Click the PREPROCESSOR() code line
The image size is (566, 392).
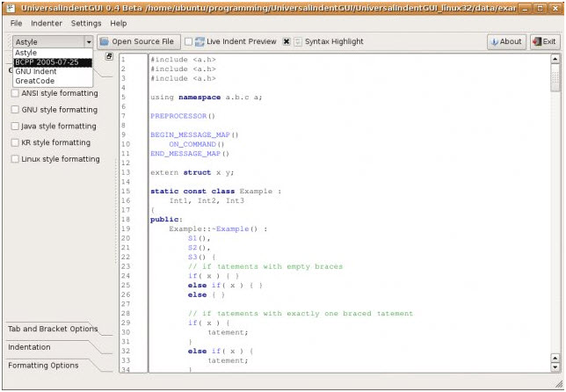183,116
